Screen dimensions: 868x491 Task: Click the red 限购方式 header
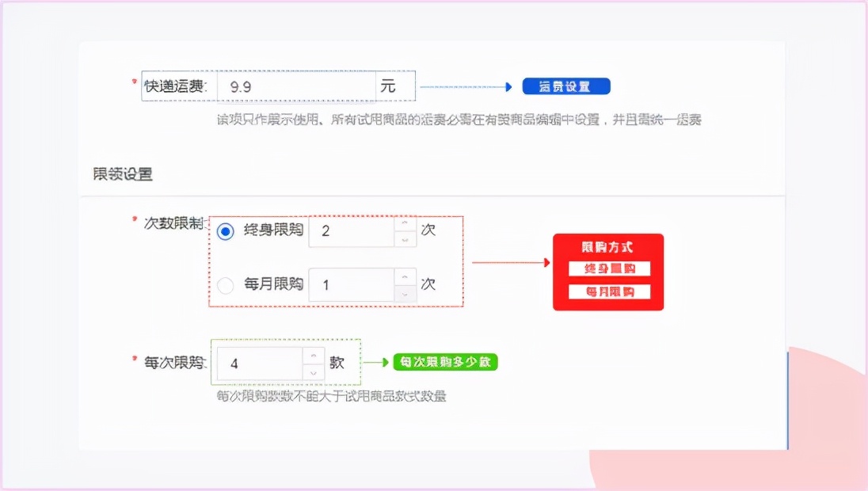(607, 246)
